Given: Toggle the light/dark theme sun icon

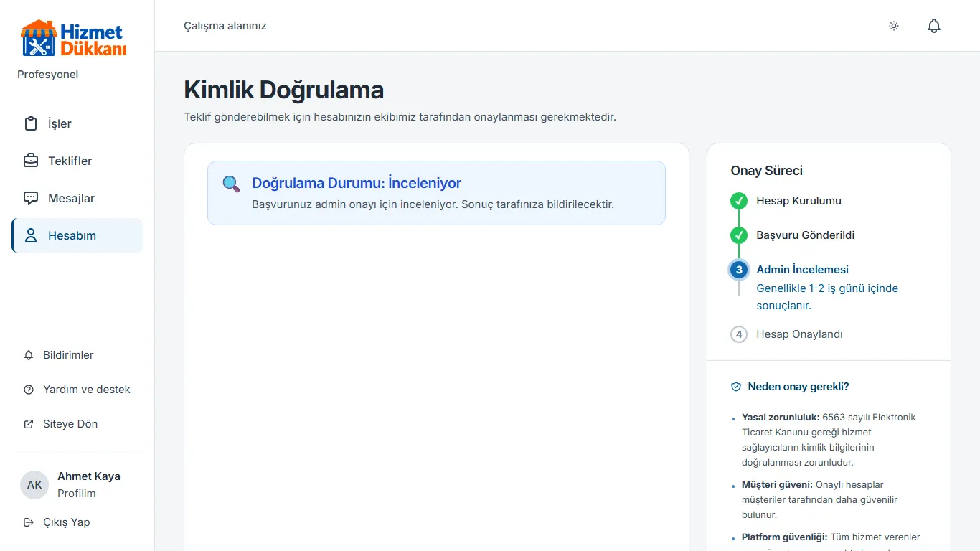Looking at the screenshot, I should tap(894, 26).
